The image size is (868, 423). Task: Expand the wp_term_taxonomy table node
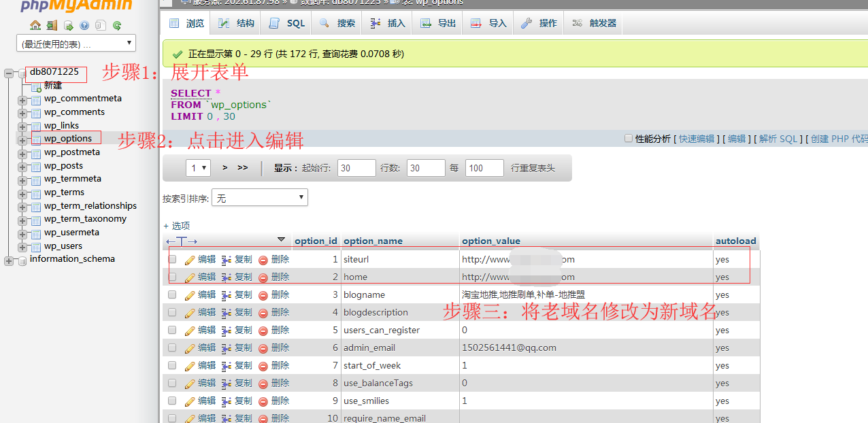click(x=22, y=220)
